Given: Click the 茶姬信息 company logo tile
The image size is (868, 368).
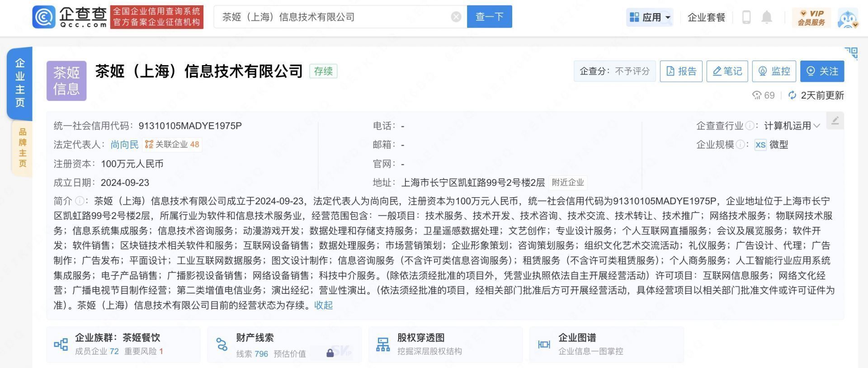Looking at the screenshot, I should [66, 80].
